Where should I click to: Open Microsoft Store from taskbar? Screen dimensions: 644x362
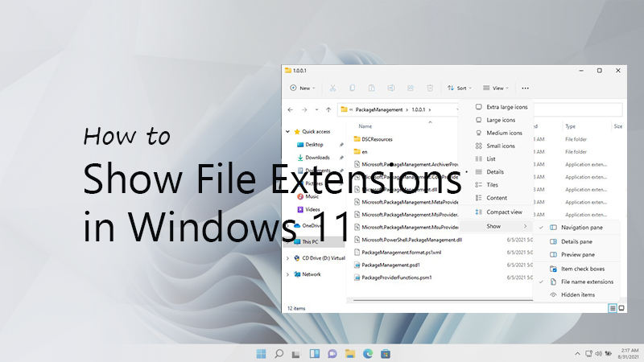point(386,353)
